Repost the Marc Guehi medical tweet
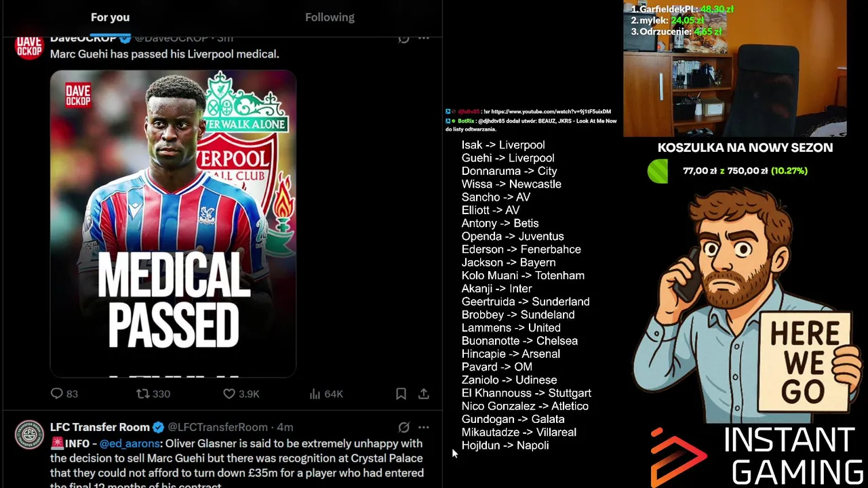Image resolution: width=868 pixels, height=488 pixels. click(153, 394)
